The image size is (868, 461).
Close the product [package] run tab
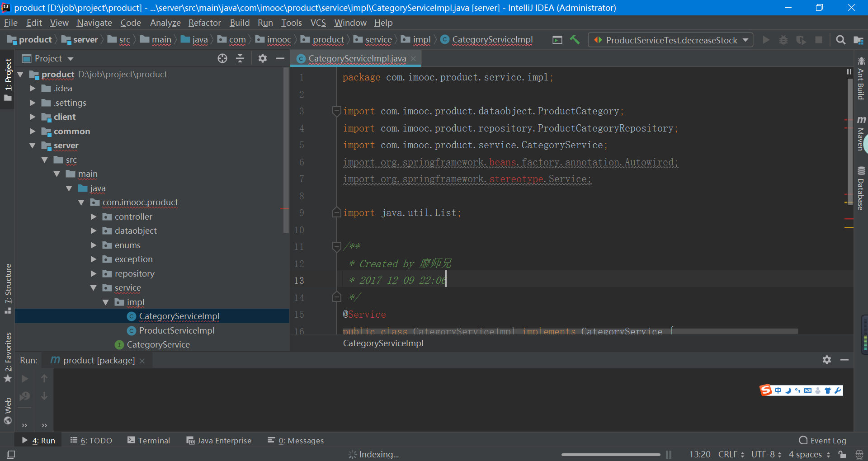[142, 361]
